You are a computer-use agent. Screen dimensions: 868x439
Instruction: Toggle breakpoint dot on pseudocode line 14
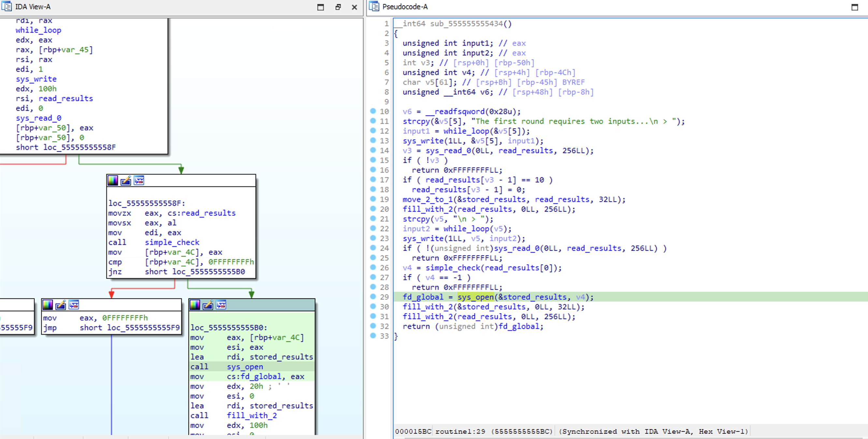[373, 150]
